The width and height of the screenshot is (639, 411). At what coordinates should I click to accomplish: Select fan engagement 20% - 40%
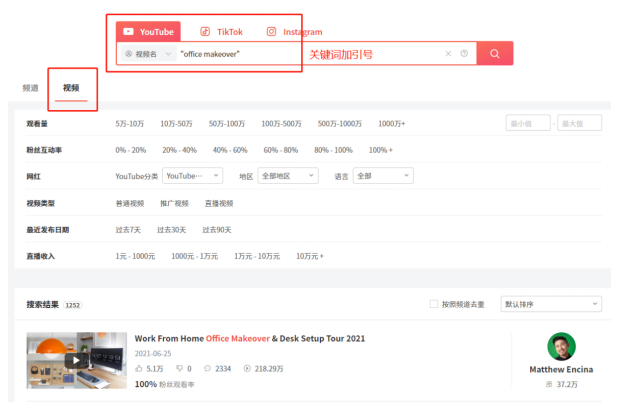(x=179, y=150)
